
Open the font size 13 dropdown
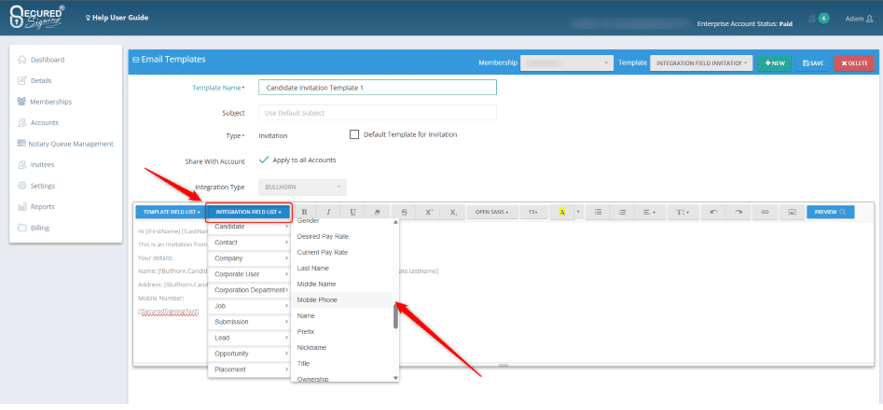pos(533,212)
